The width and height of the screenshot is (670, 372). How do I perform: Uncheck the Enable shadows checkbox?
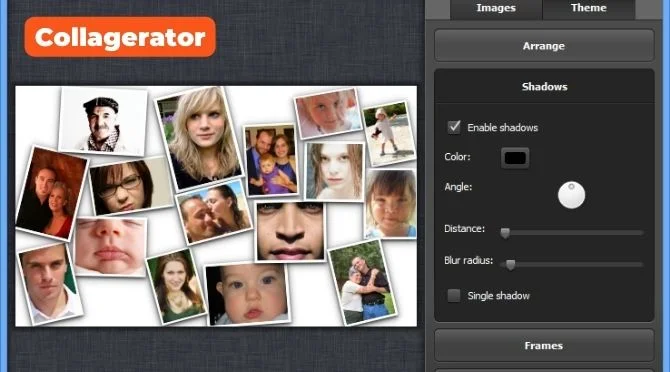click(454, 127)
